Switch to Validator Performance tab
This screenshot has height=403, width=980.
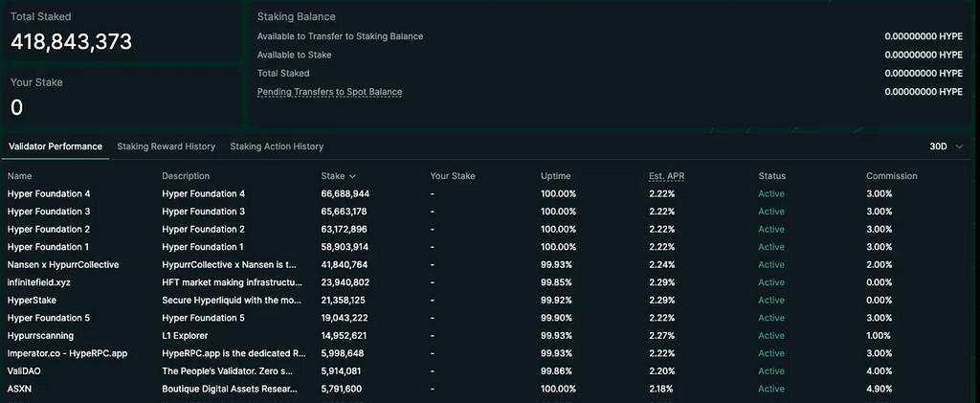click(55, 146)
